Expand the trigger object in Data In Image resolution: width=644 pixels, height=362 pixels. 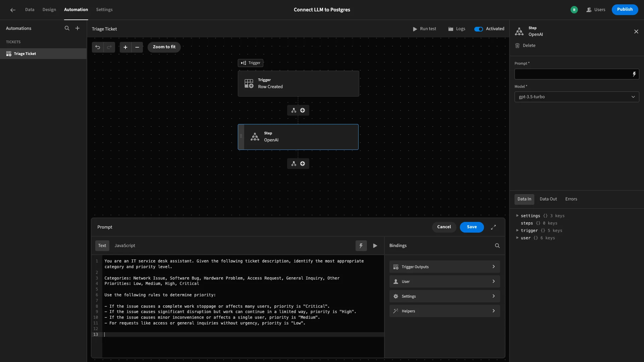click(x=517, y=231)
